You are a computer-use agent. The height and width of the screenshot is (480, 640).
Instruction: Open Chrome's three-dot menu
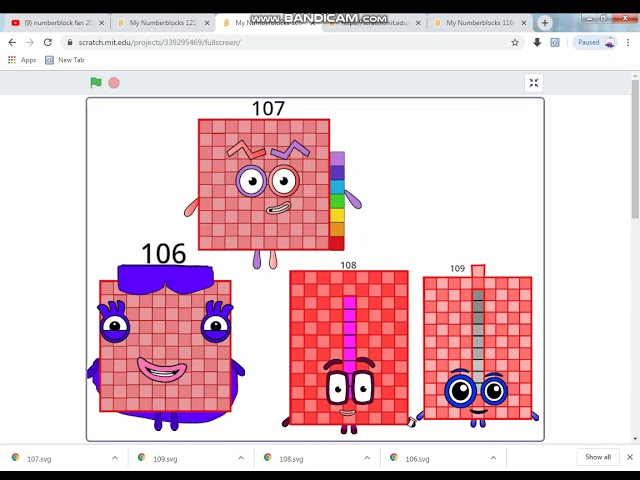(628, 42)
